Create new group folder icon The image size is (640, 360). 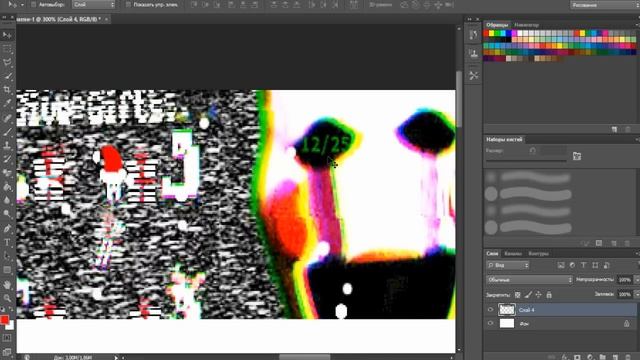tap(602, 357)
